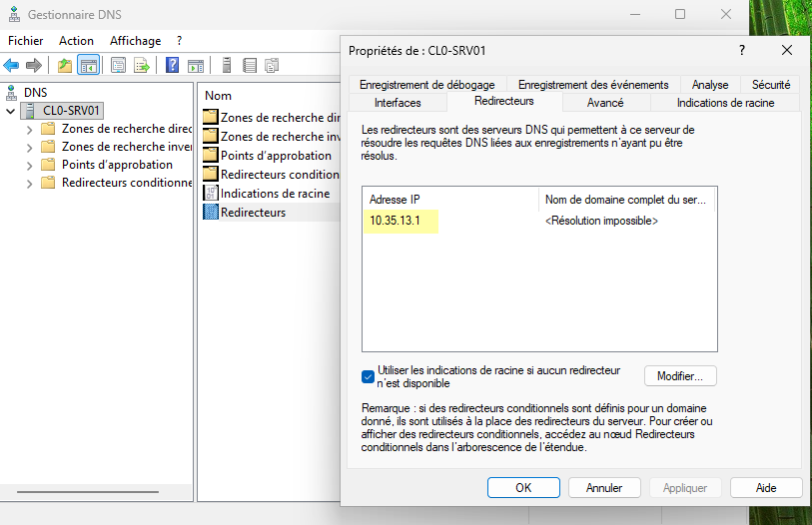The height and width of the screenshot is (525, 812).
Task: Switch to the Avancé tab
Action: click(605, 103)
